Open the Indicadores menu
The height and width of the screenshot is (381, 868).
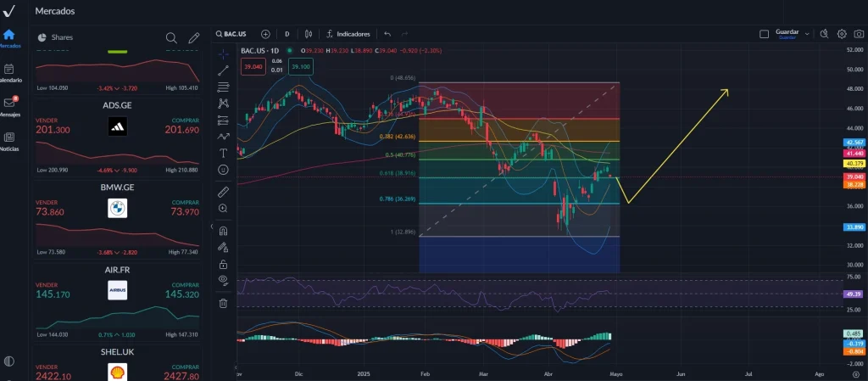coord(348,34)
